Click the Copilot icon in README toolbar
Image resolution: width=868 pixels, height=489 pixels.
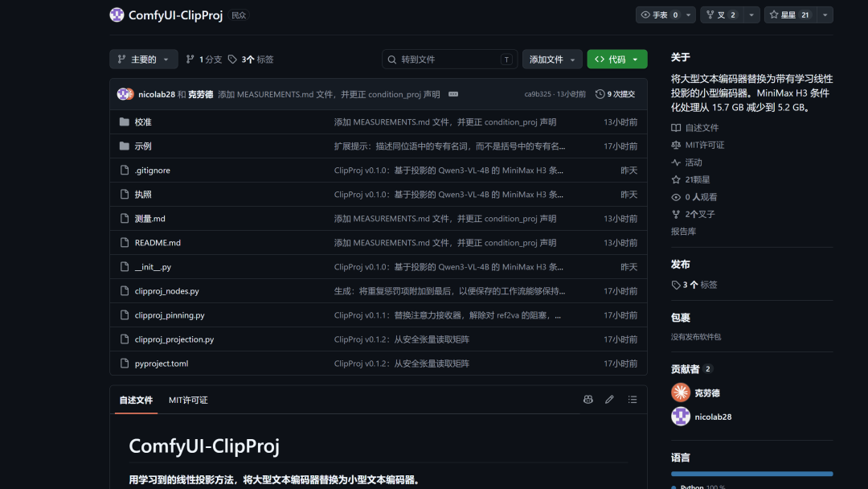[x=588, y=399]
